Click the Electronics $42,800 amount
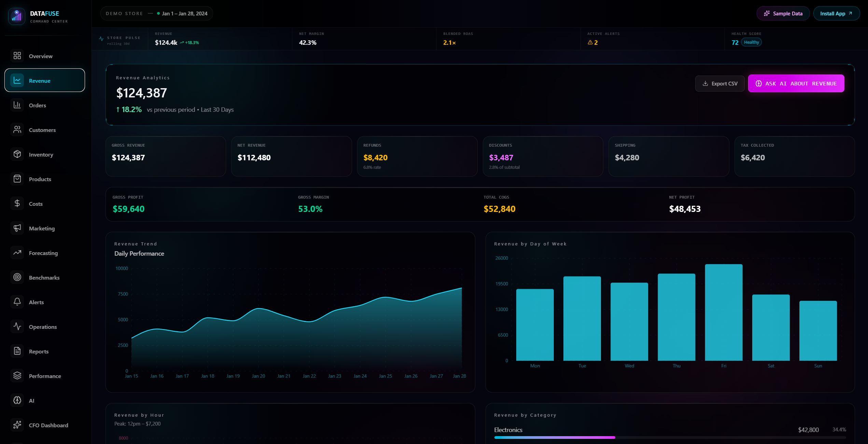 [x=808, y=430]
